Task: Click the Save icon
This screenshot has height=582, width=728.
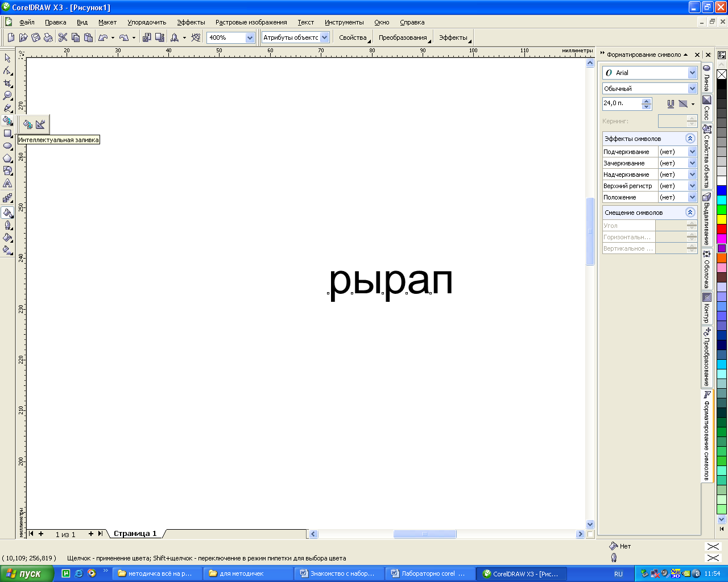Action: (x=36, y=38)
